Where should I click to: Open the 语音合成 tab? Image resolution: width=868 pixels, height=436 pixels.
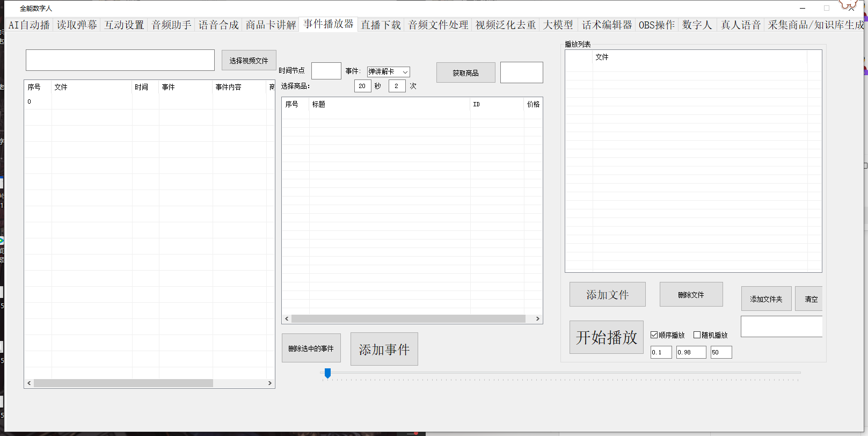click(218, 25)
